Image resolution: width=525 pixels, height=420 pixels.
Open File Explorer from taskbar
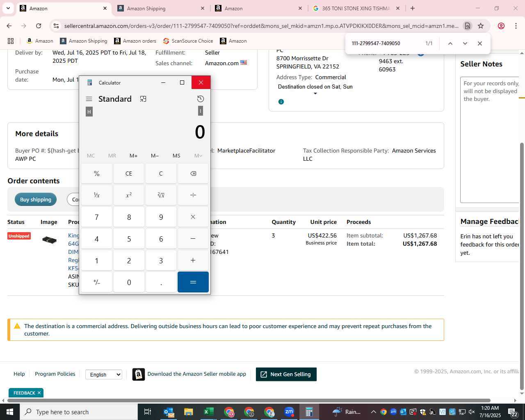tap(189, 412)
